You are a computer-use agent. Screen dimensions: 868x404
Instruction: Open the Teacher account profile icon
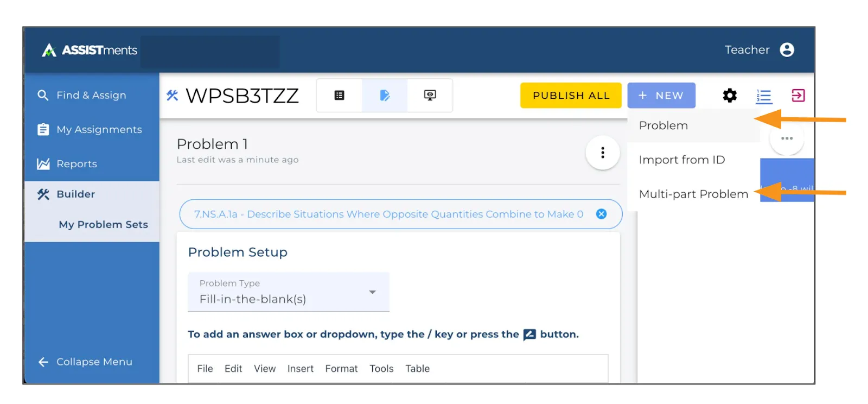tap(787, 50)
